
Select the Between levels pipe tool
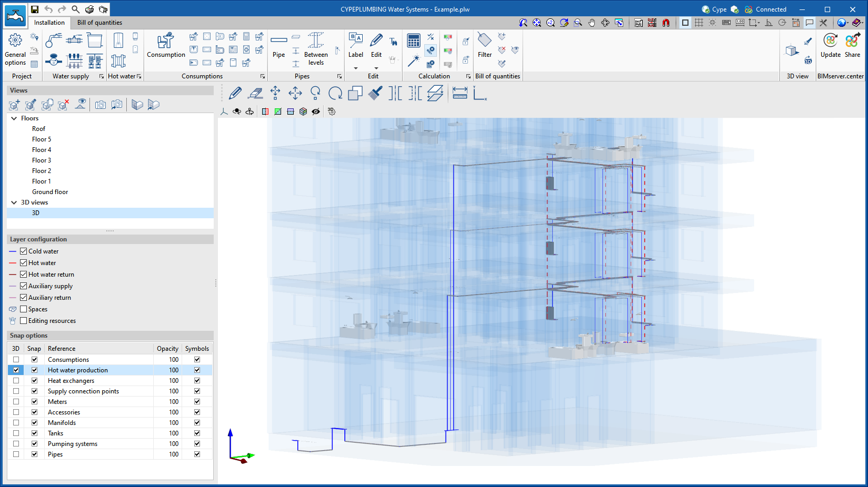coord(316,49)
